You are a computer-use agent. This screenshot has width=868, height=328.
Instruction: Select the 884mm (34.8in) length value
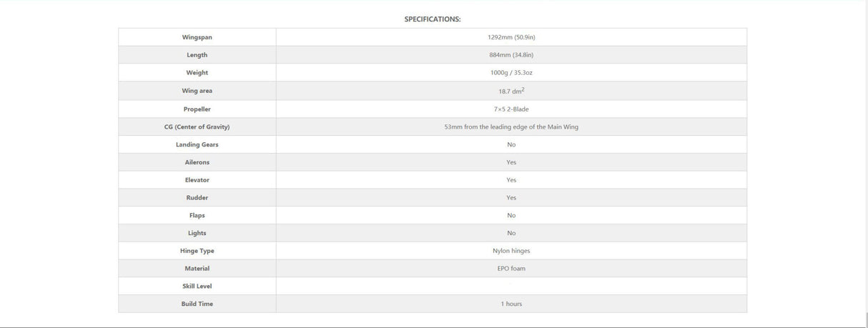point(511,55)
